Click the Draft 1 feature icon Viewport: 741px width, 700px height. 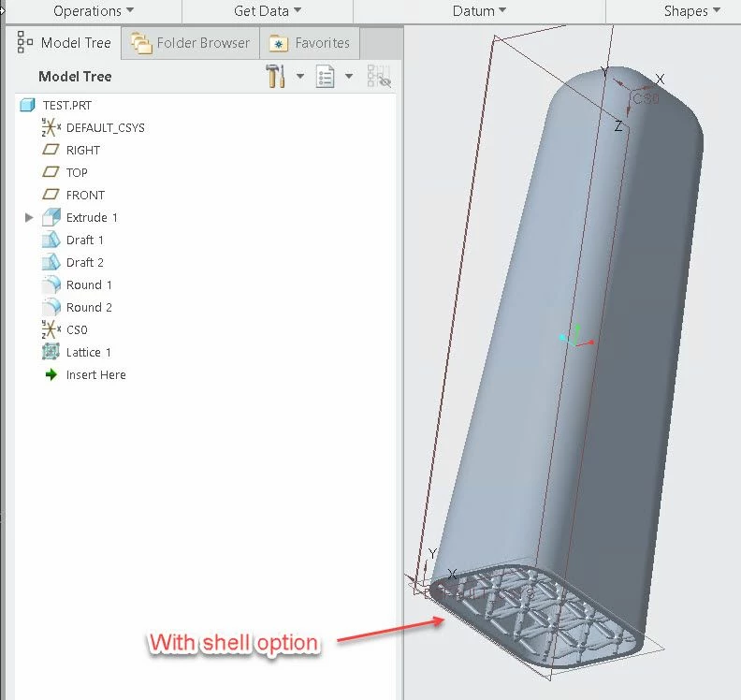pyautogui.click(x=51, y=240)
